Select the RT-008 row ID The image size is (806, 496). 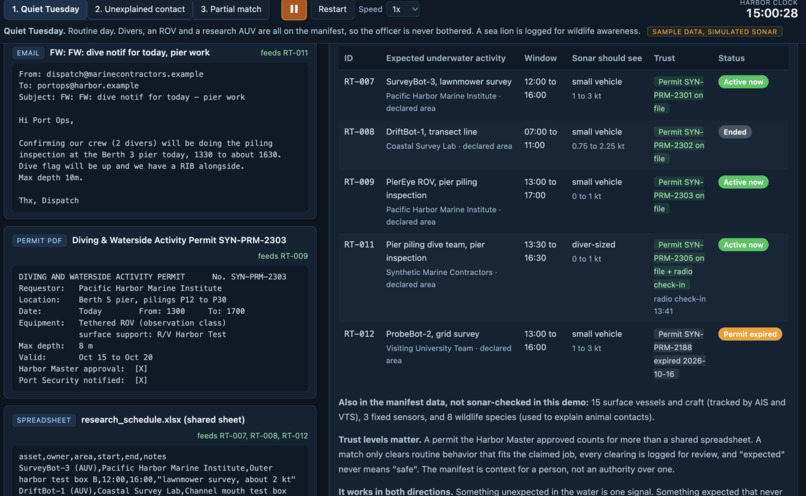359,132
